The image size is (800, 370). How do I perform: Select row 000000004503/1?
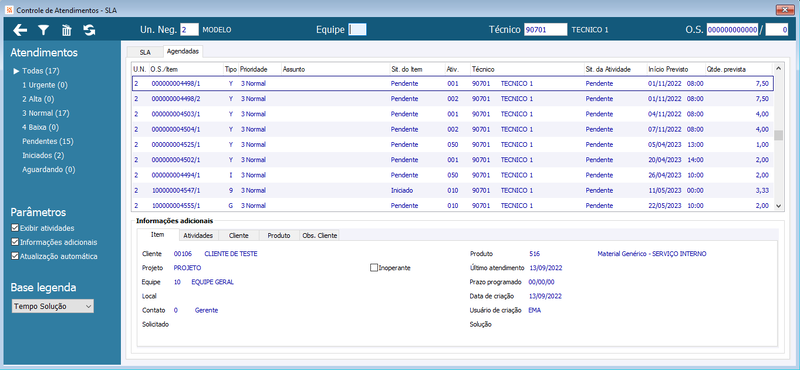453,114
